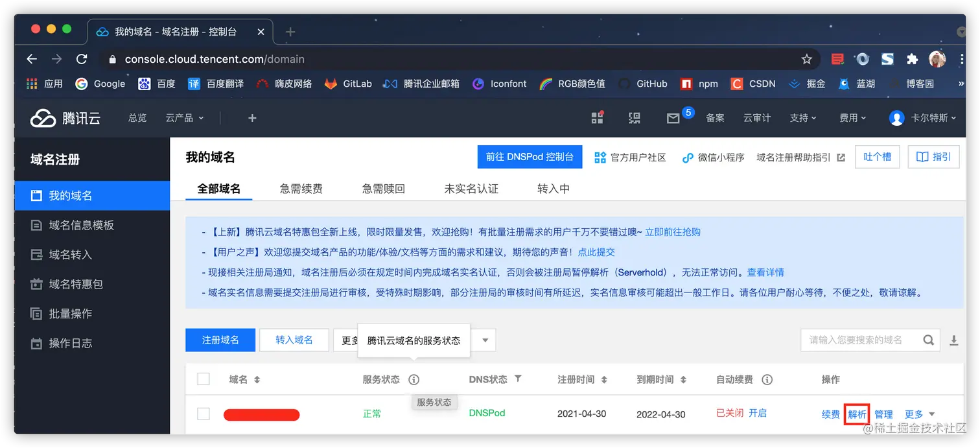The width and height of the screenshot is (980, 448).
Task: Open the CSDN bookmark
Action: tap(752, 84)
